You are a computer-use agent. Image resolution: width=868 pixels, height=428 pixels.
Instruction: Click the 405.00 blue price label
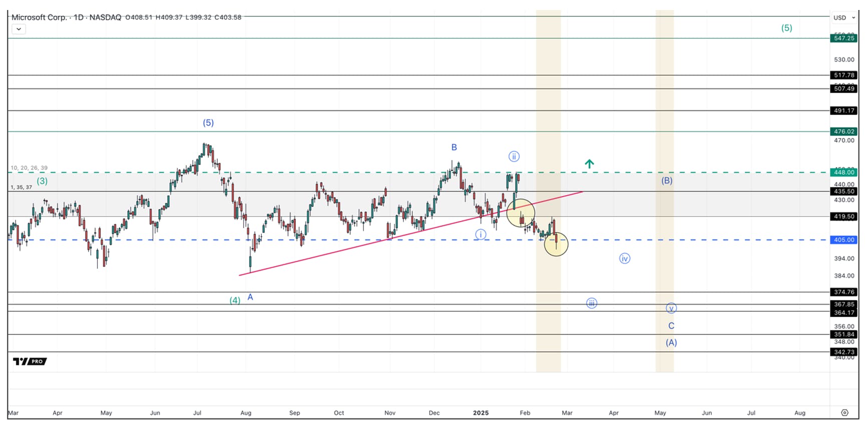pos(844,239)
